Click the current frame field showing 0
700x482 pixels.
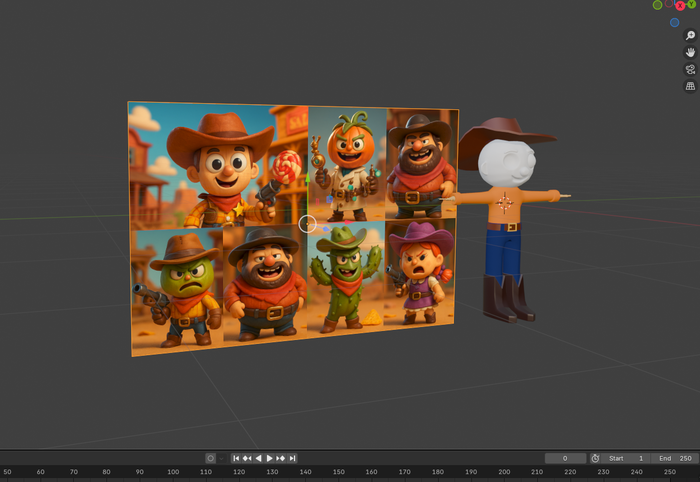pos(565,458)
